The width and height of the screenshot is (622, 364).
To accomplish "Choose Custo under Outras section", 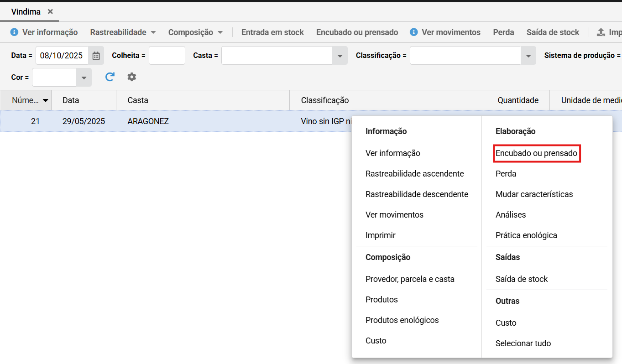I will 506,323.
